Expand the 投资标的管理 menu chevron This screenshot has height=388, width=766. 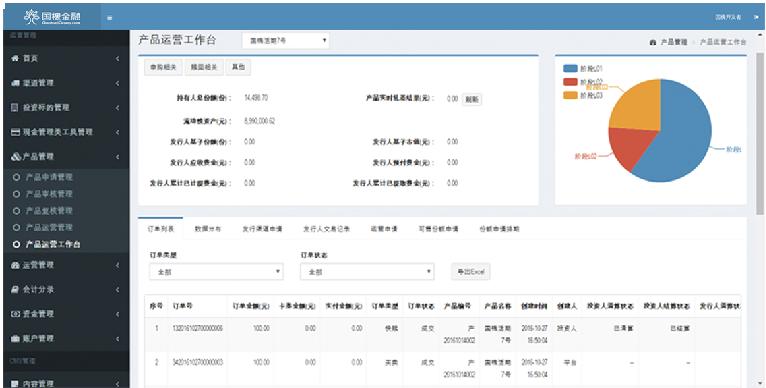point(118,108)
